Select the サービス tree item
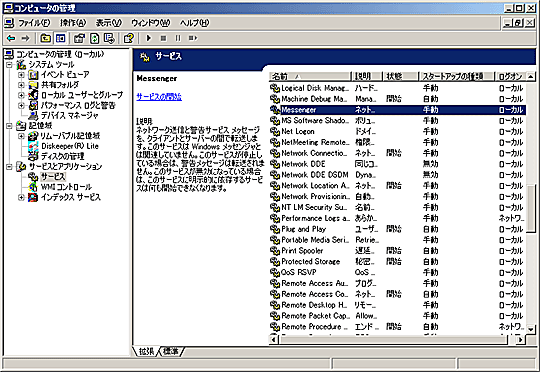Image resolution: width=540 pixels, height=372 pixels. tap(53, 177)
